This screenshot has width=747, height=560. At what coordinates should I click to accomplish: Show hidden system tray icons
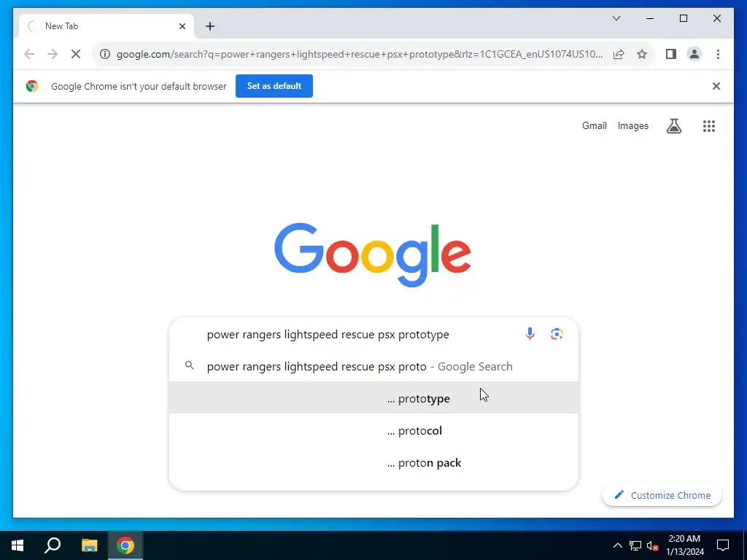coord(617,545)
